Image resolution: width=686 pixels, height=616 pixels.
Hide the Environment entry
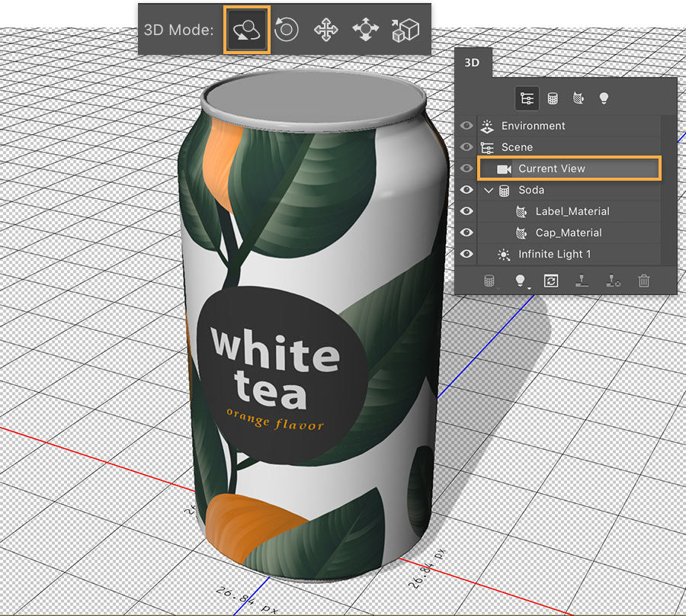(x=466, y=126)
